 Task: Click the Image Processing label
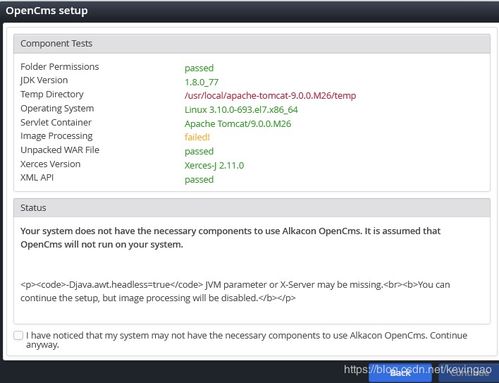click(56, 136)
